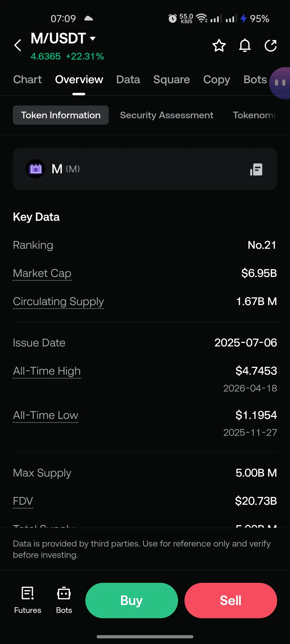Select the Token Information sub-tab
The height and width of the screenshot is (644, 290).
pyautogui.click(x=61, y=115)
